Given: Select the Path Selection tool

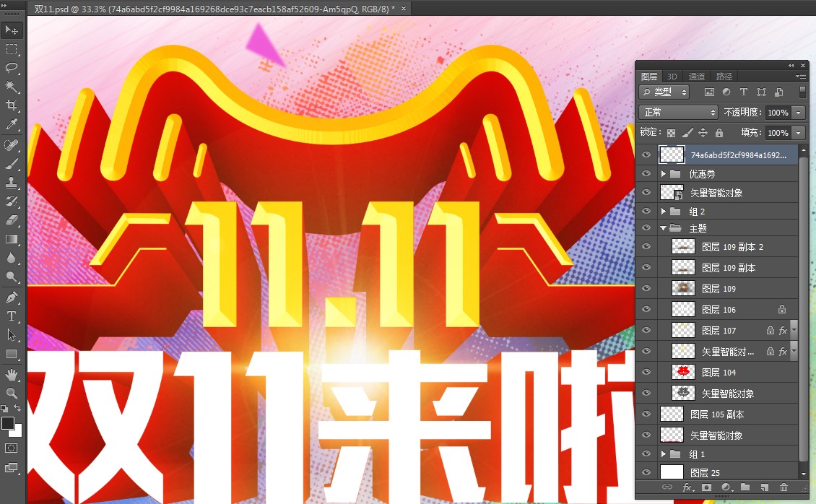Looking at the screenshot, I should pos(12,336).
